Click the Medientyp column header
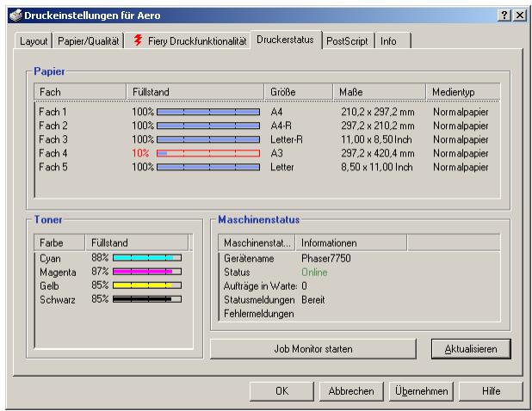Screen dimensions: 532x411 point(463,92)
